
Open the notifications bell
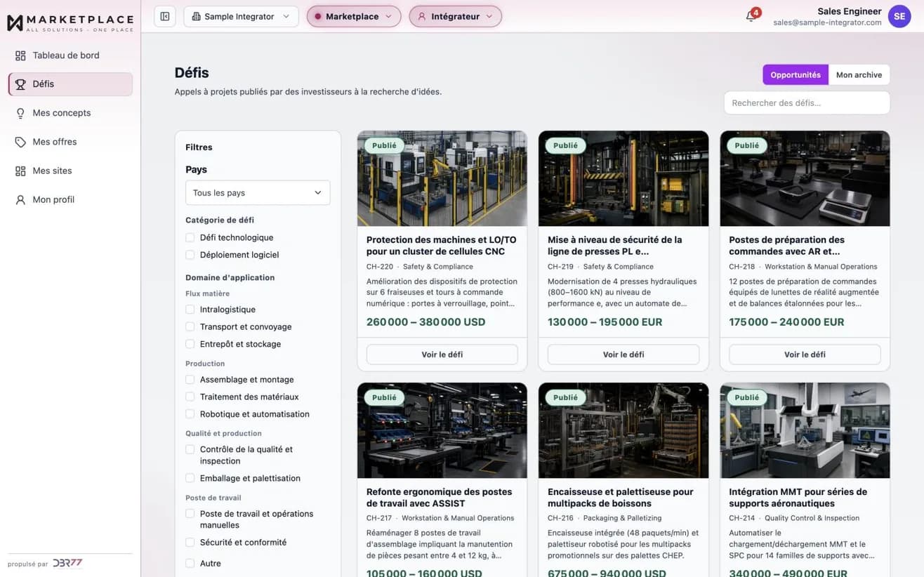coord(751,16)
